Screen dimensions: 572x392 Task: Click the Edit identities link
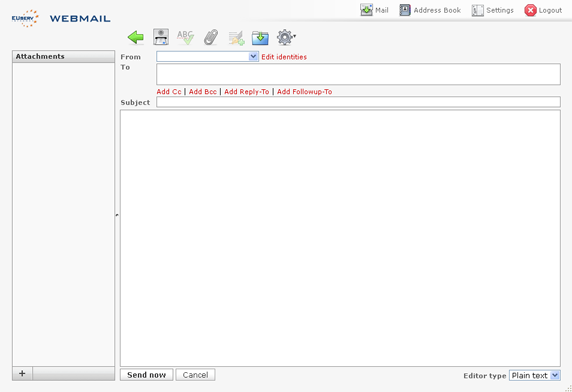pyautogui.click(x=284, y=57)
